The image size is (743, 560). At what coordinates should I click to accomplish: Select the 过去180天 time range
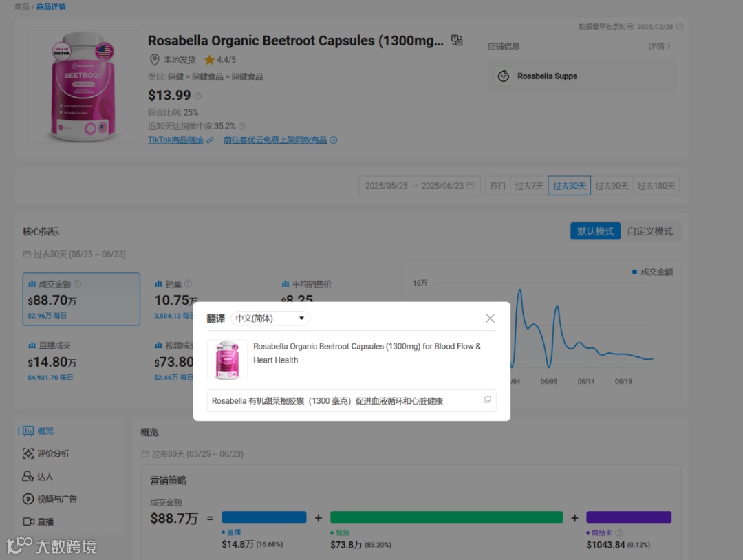tap(656, 186)
